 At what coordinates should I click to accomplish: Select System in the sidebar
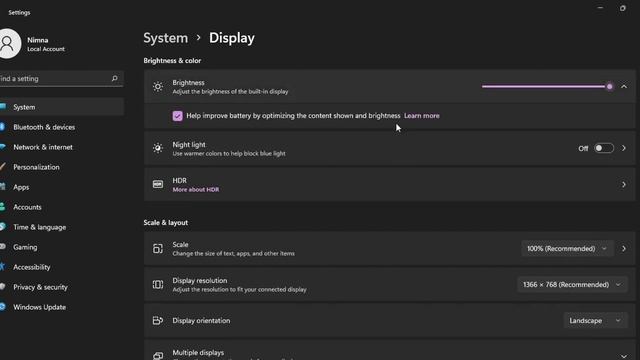(x=62, y=107)
